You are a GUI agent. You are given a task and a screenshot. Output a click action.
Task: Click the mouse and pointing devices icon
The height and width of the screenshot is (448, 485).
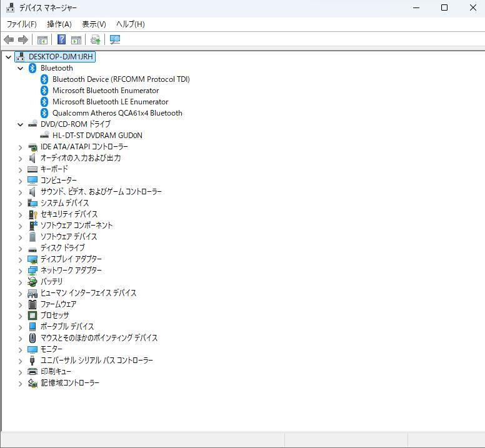click(32, 338)
